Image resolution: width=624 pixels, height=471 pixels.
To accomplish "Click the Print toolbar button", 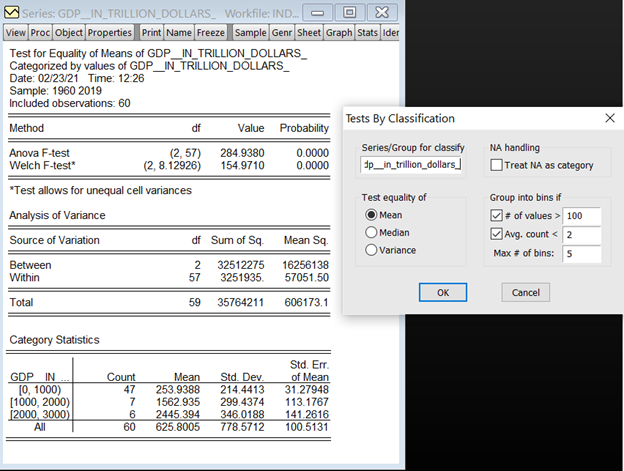I will coord(151,33).
